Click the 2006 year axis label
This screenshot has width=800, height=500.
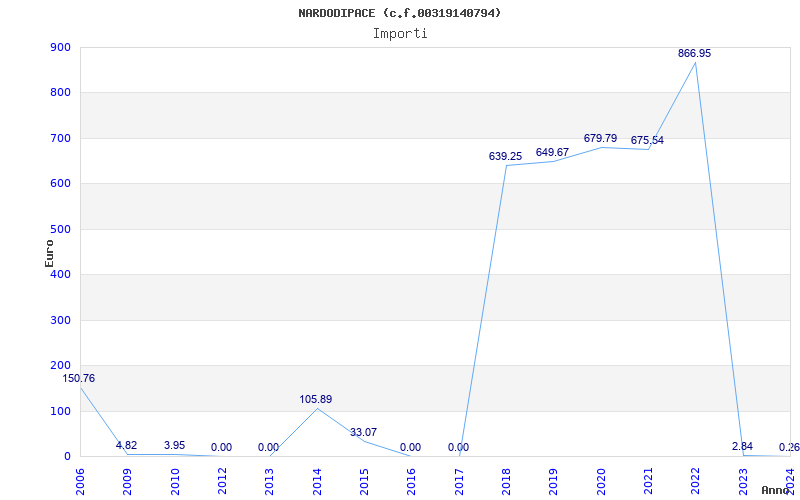point(80,481)
